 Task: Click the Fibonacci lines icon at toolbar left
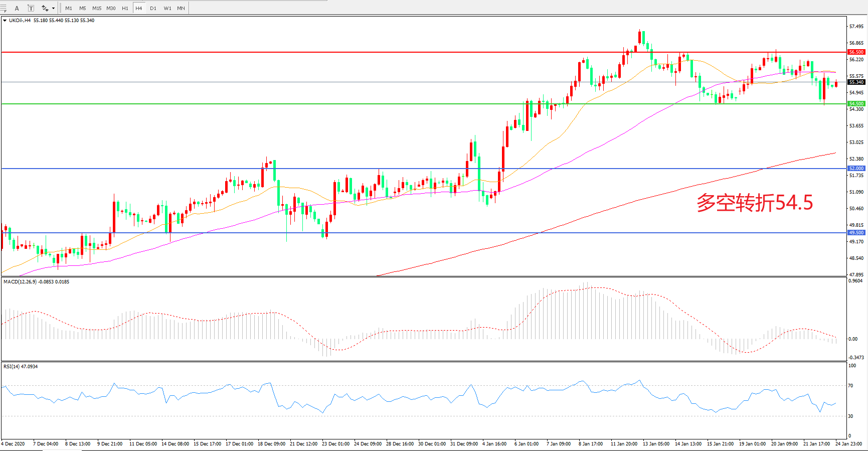click(4, 8)
